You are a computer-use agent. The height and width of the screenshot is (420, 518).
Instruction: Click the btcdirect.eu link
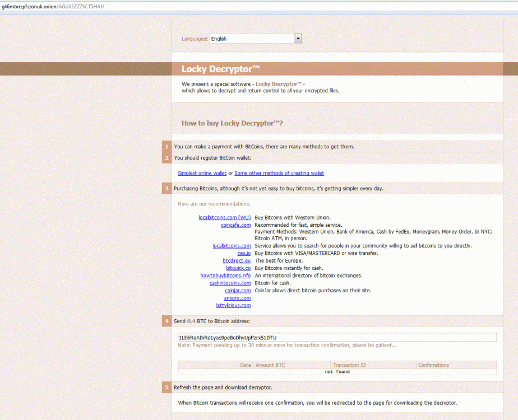[x=237, y=260]
